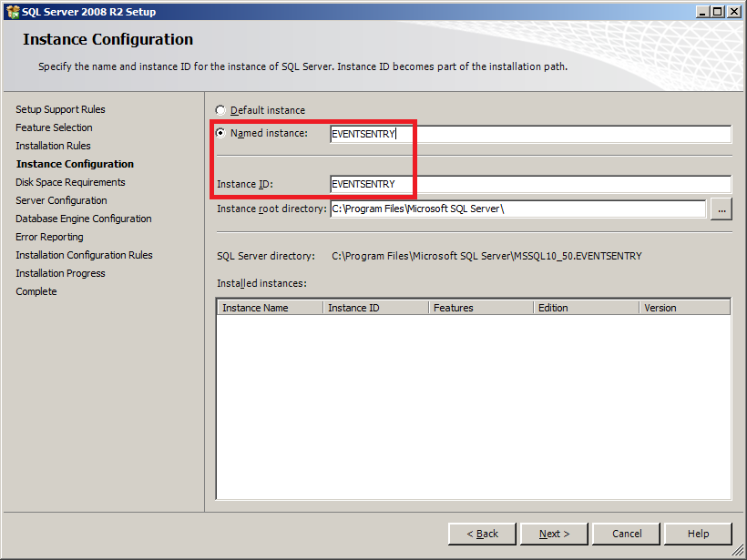Click the SQL Server directory path text
This screenshot has height=560, width=747.
click(486, 256)
